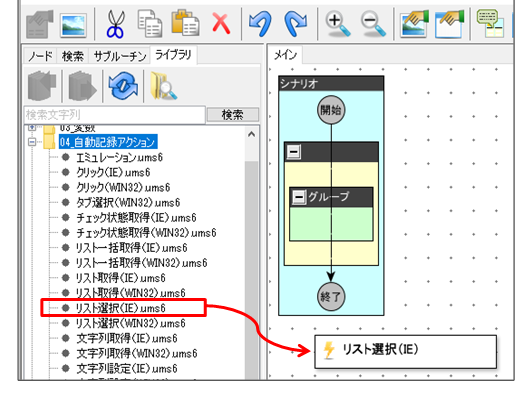
Task: Select リスト選択(IE).ums6 in the tree
Action: [120, 308]
